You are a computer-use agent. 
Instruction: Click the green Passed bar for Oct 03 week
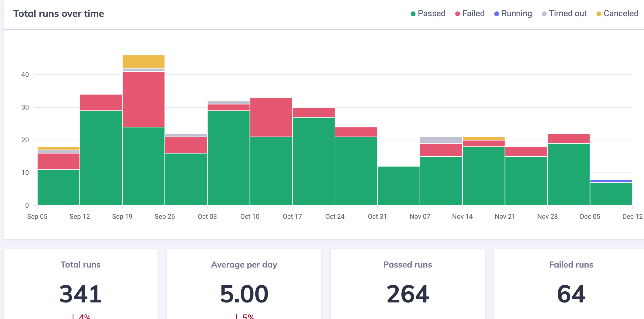coord(228,158)
